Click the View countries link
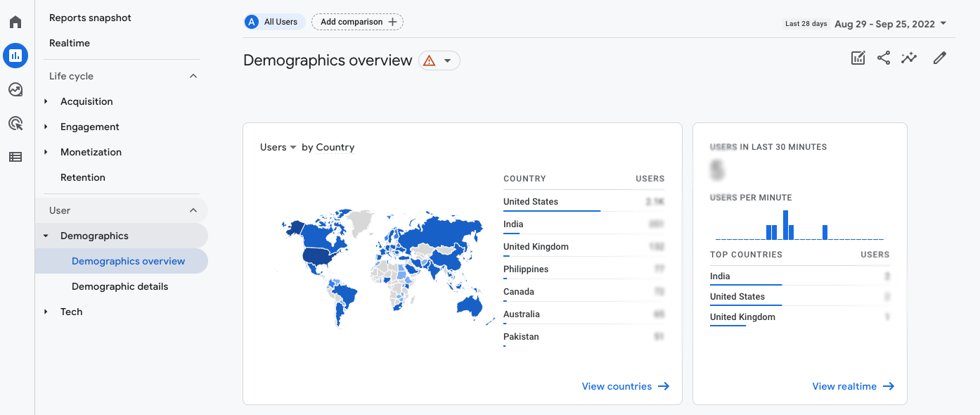Screen dimensions: 980x415 [x=624, y=385]
